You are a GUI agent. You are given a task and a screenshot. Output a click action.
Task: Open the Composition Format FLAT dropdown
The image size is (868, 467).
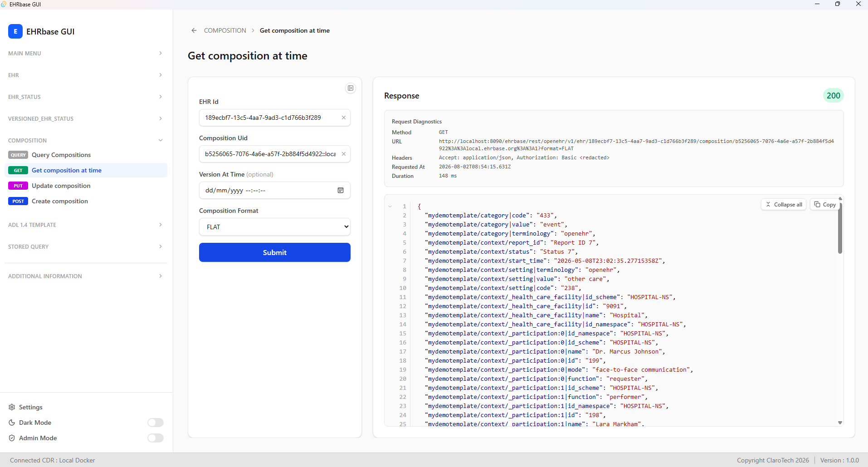tap(275, 227)
